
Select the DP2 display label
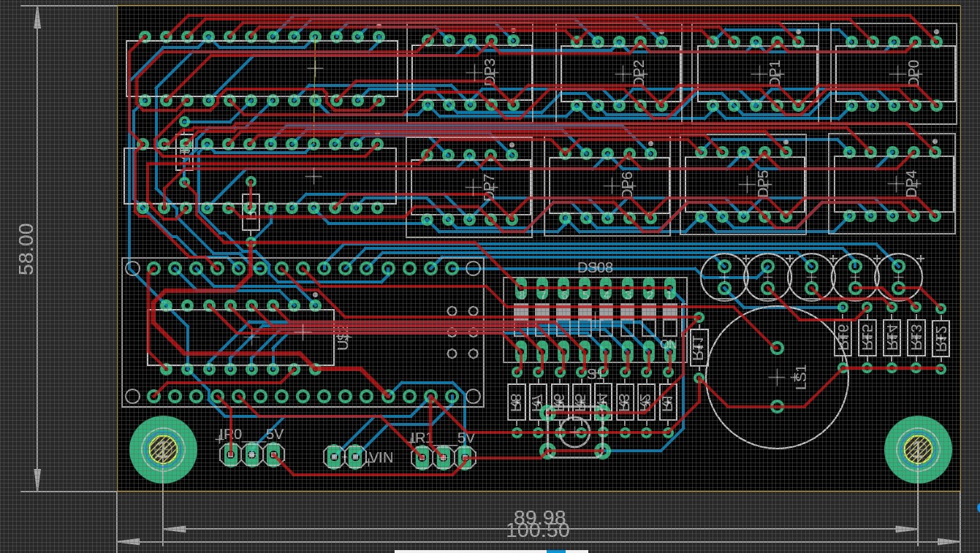pyautogui.click(x=639, y=73)
